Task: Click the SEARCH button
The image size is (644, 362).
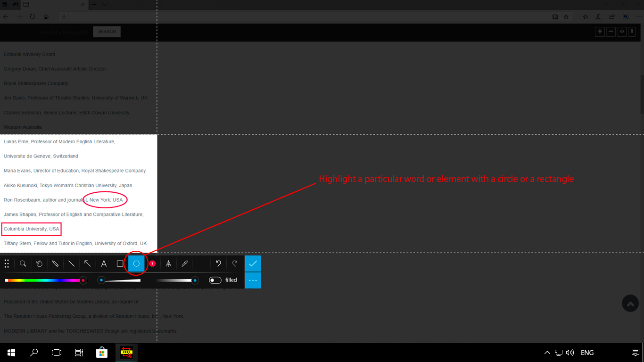Action: point(107,32)
